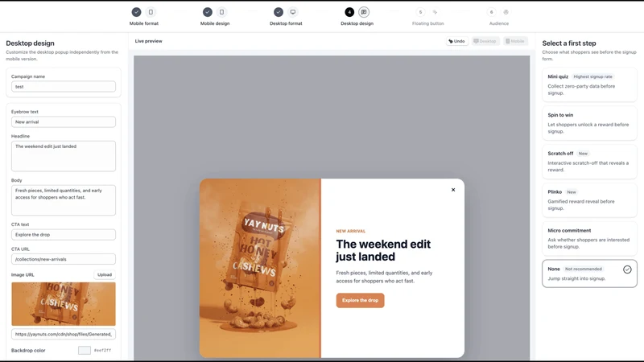Open the Backdrop color swatch

point(85,350)
